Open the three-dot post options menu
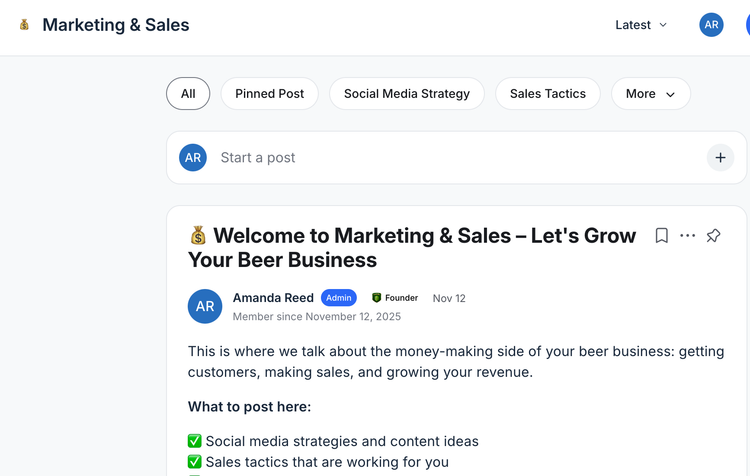 (x=687, y=236)
